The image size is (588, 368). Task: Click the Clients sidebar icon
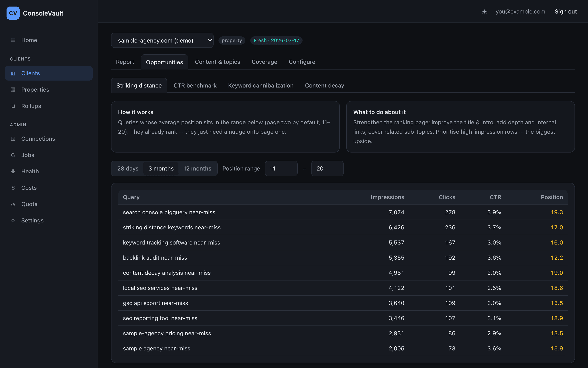click(13, 73)
